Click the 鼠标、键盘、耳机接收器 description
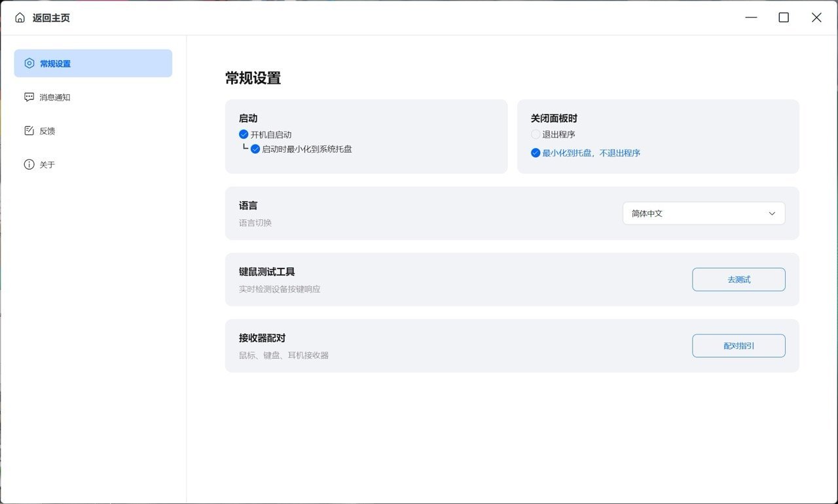The width and height of the screenshot is (838, 504). [283, 355]
